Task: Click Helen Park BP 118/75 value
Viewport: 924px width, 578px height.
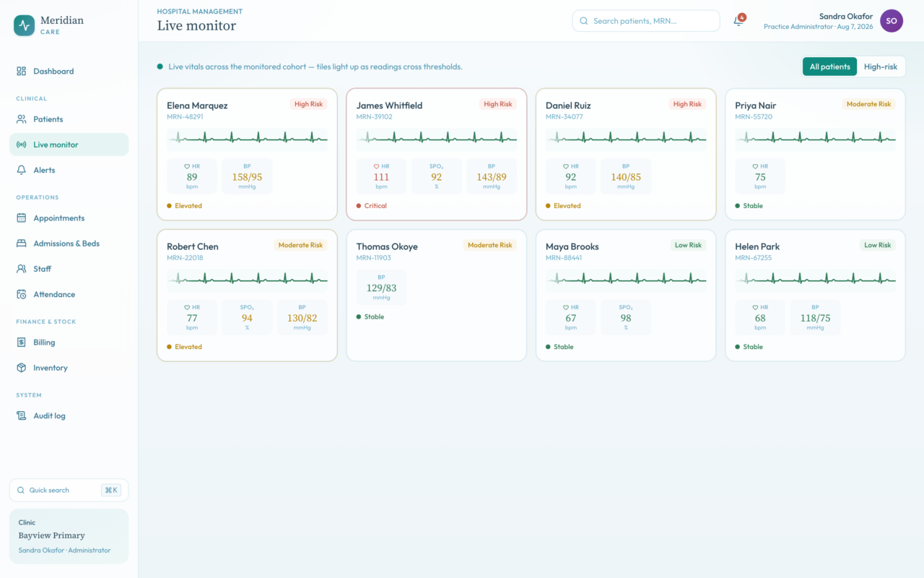Action: pyautogui.click(x=815, y=318)
